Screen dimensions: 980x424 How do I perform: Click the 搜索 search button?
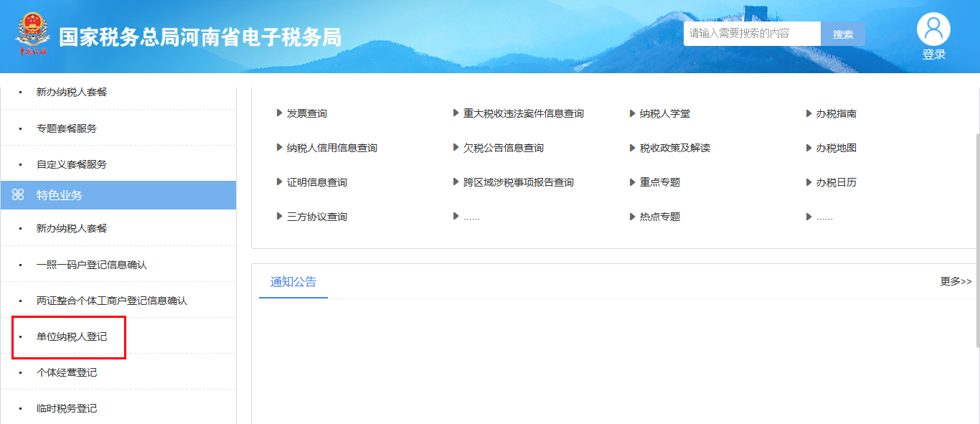pyautogui.click(x=842, y=33)
